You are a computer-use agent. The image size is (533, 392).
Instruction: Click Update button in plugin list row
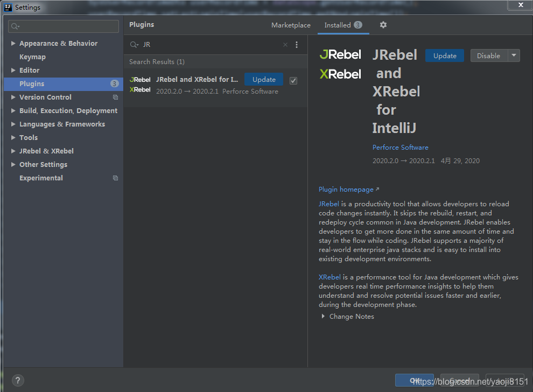pyautogui.click(x=264, y=80)
